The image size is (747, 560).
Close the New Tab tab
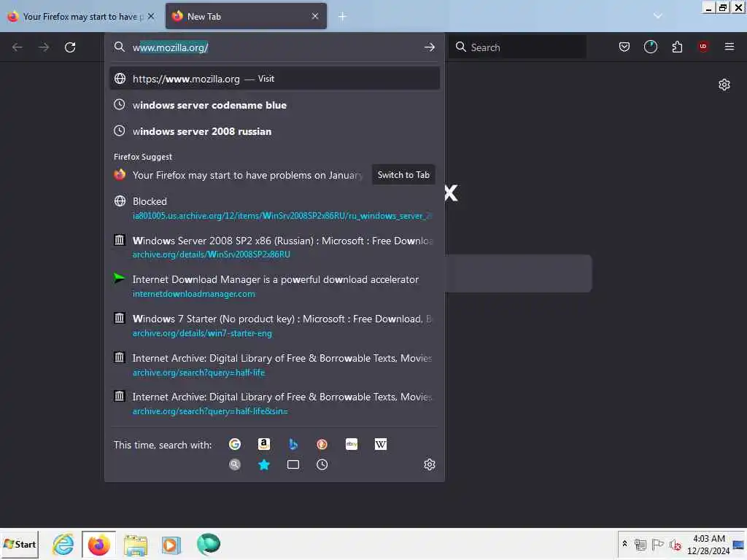pos(315,16)
